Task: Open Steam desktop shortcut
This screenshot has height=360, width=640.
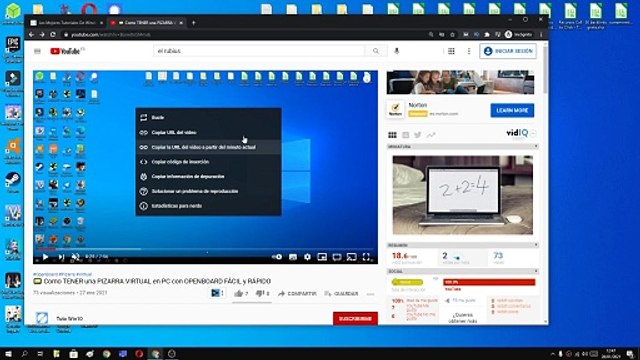Action: tap(12, 182)
